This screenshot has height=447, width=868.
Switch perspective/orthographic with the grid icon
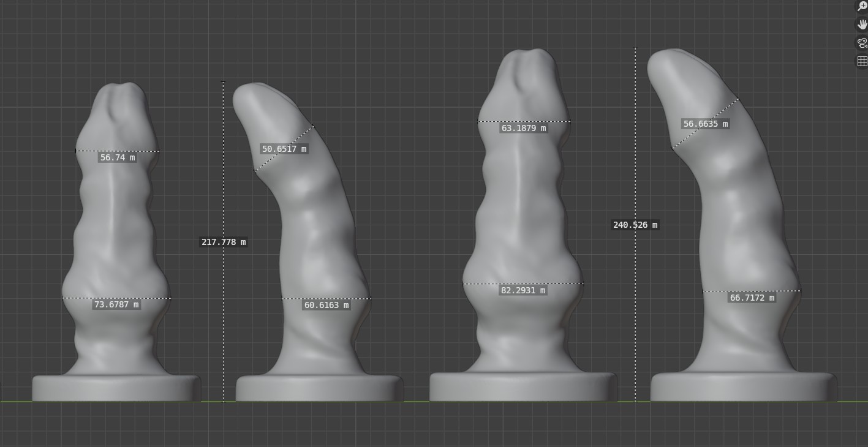[x=862, y=61]
